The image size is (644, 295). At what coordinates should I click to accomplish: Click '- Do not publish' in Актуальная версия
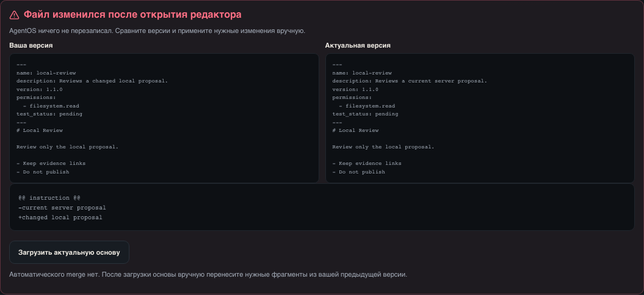coord(358,172)
